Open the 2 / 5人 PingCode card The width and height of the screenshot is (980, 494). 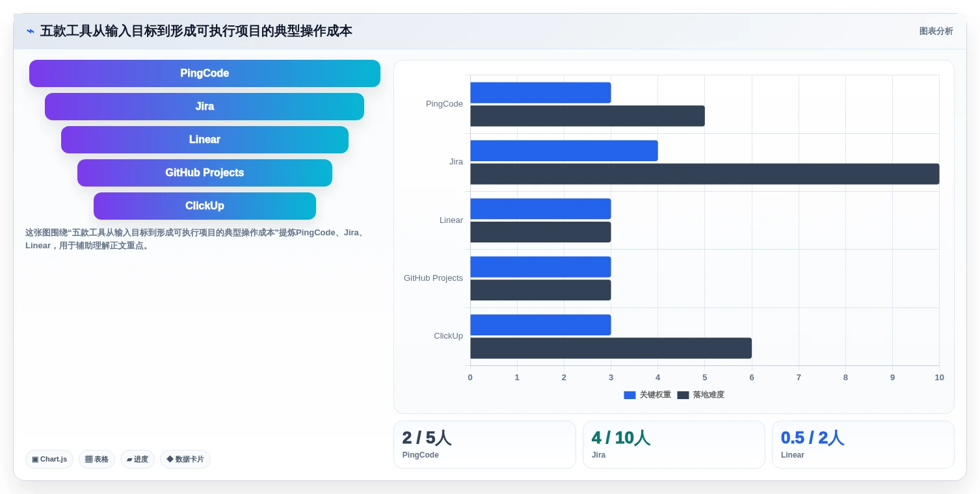pyautogui.click(x=484, y=445)
